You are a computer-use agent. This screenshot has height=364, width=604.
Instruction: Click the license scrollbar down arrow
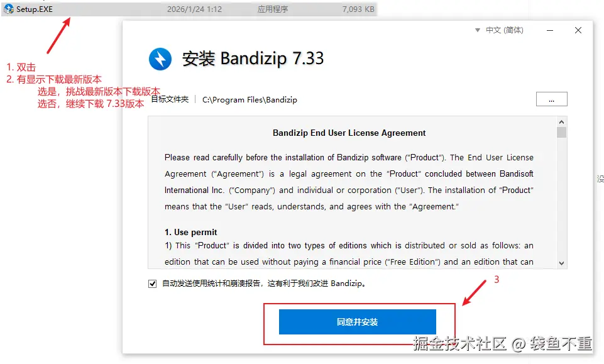562,263
